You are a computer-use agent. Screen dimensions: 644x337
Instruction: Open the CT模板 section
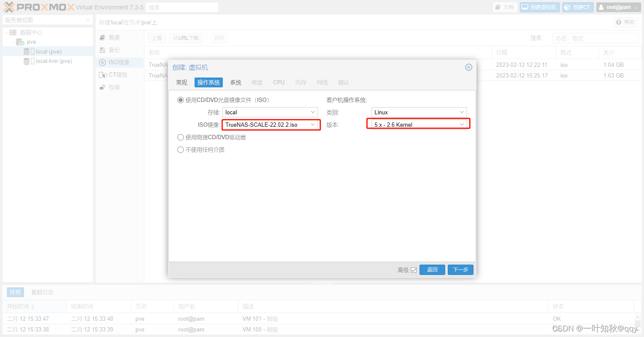click(120, 75)
